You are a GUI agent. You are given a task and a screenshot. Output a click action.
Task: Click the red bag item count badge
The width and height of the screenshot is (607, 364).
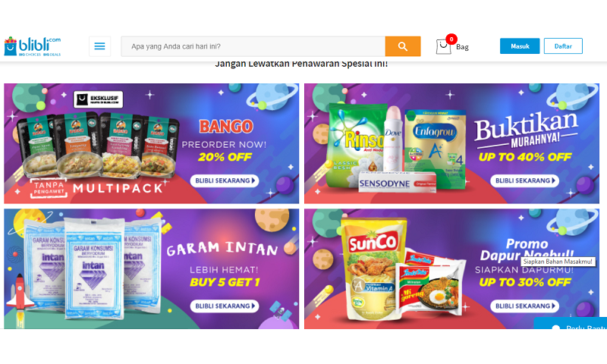coord(451,39)
